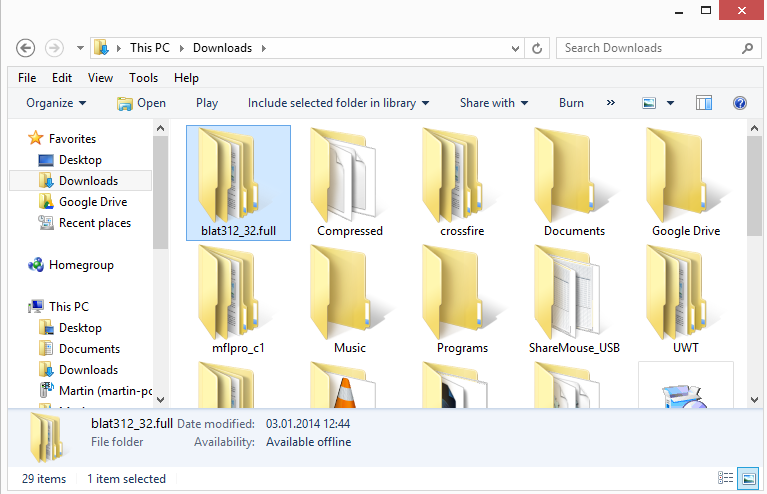Refresh the Downloads folder view
This screenshot has height=494, width=767.
click(537, 48)
